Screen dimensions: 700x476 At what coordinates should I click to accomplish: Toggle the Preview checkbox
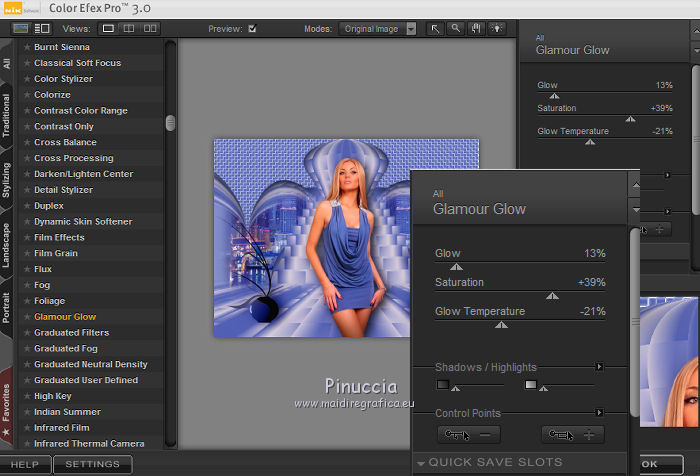[x=252, y=29]
